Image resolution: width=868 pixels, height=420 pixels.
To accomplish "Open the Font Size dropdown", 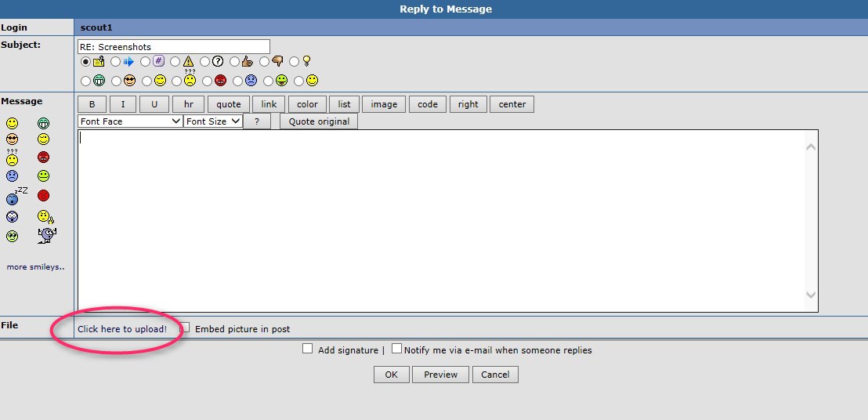I will tap(213, 121).
